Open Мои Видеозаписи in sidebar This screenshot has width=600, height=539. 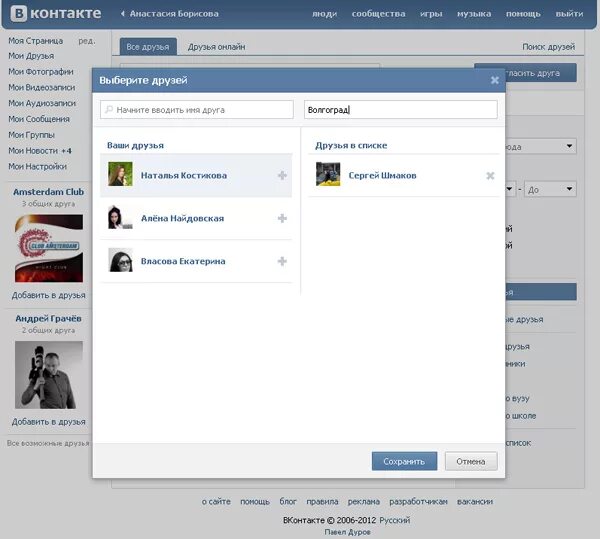(41, 87)
